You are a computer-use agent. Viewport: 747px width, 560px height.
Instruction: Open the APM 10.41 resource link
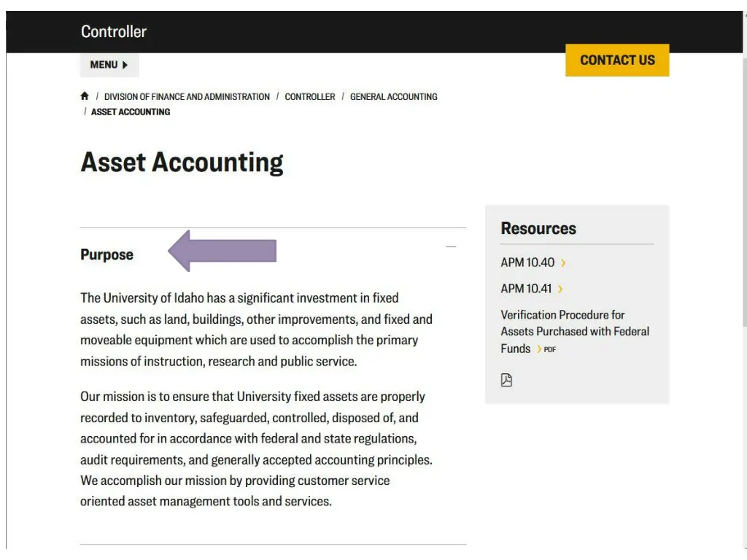tap(526, 289)
